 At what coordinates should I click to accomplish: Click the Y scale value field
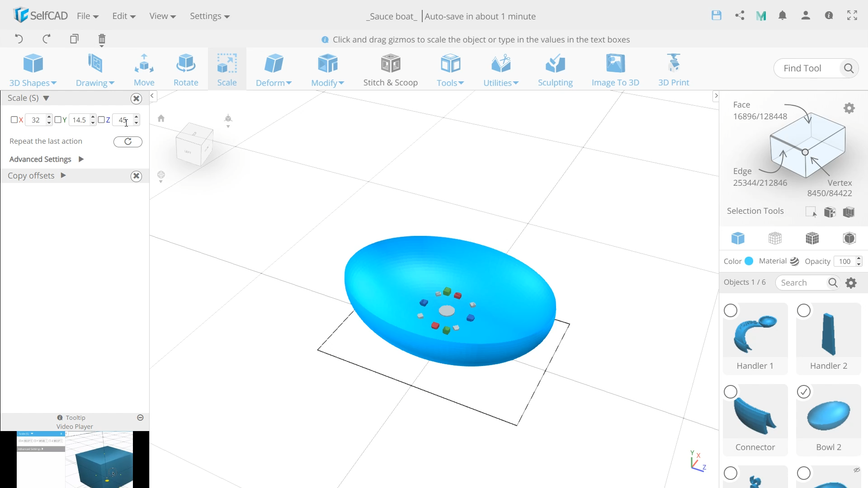(79, 120)
